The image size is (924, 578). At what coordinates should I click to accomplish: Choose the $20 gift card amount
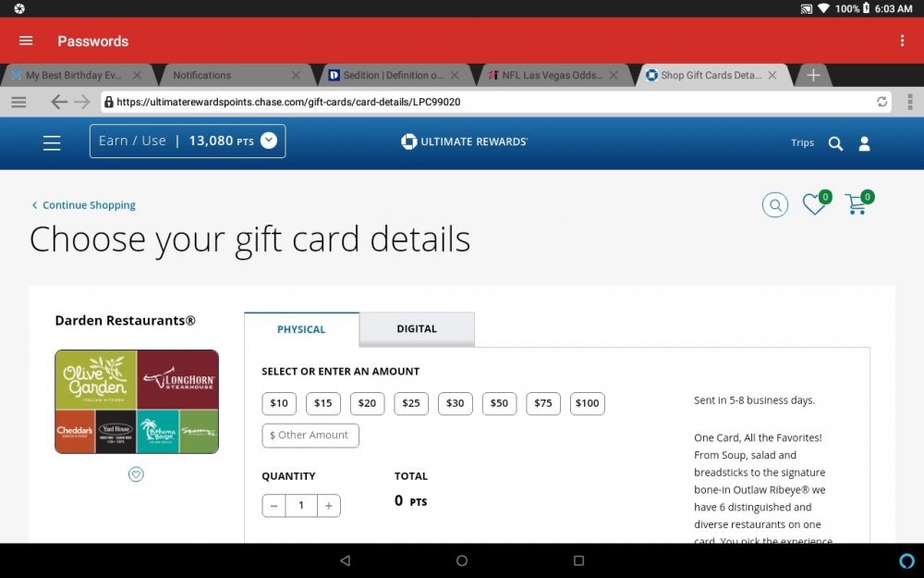click(x=367, y=403)
